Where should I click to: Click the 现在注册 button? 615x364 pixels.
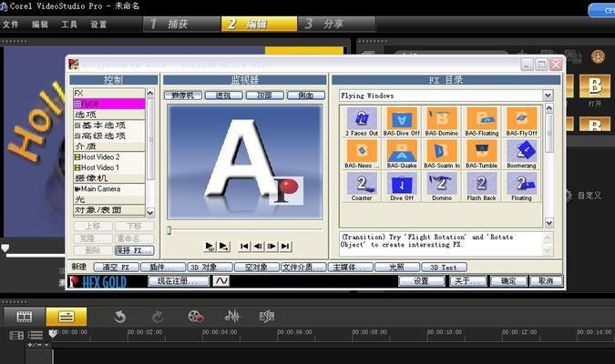(178, 281)
